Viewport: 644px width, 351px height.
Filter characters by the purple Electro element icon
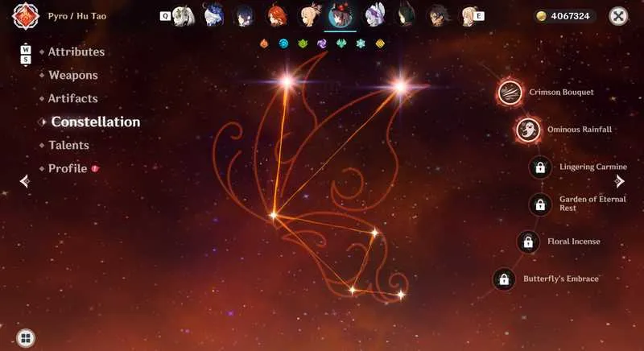click(x=322, y=43)
